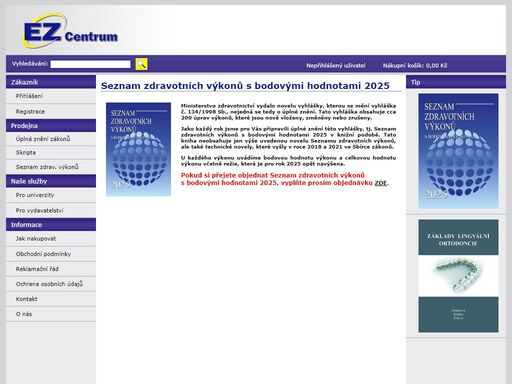Open Základy lingvální ortodoncie book cover
Viewport: 512px width, 384px height.
point(458,276)
